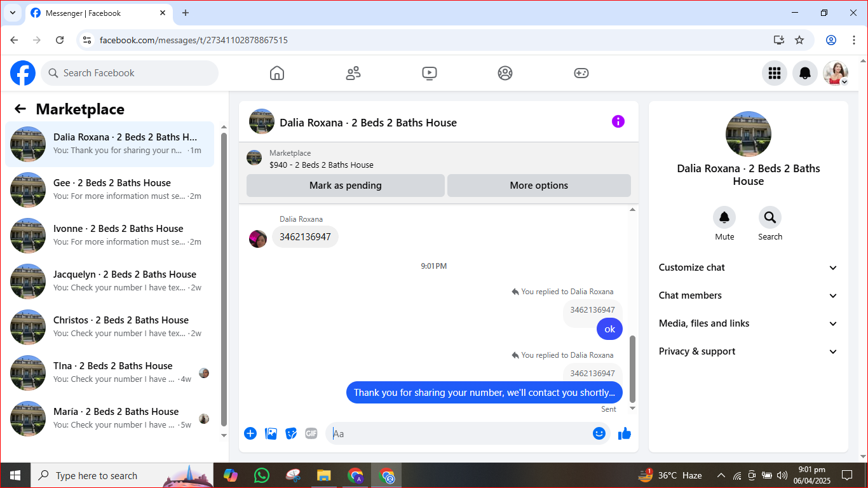This screenshot has height=488, width=868.
Task: Choose a sticker icon in composer
Action: pos(291,433)
